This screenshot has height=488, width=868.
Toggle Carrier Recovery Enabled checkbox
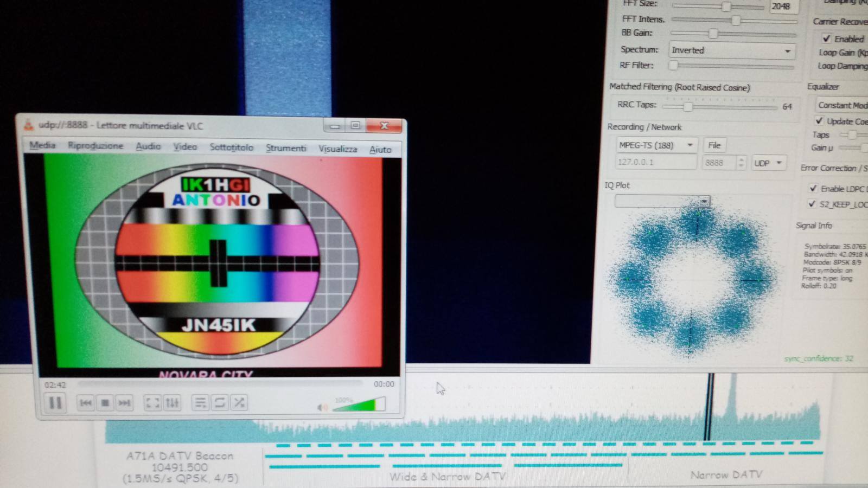[x=826, y=38]
